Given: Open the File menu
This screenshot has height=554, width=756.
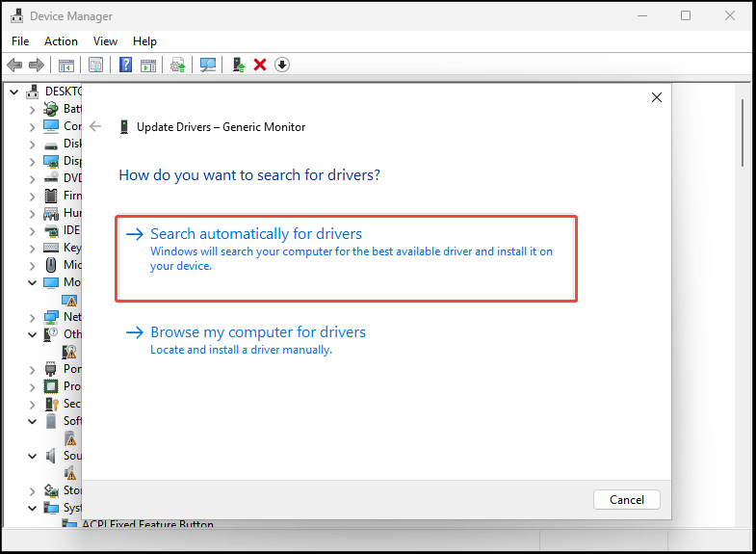Looking at the screenshot, I should pos(20,41).
